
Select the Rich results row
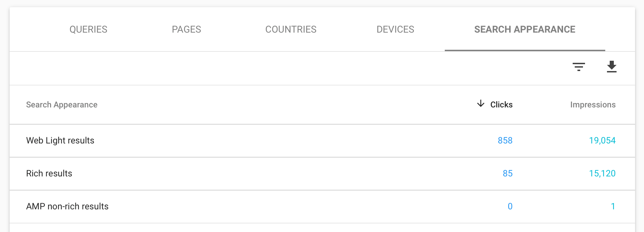coord(49,173)
